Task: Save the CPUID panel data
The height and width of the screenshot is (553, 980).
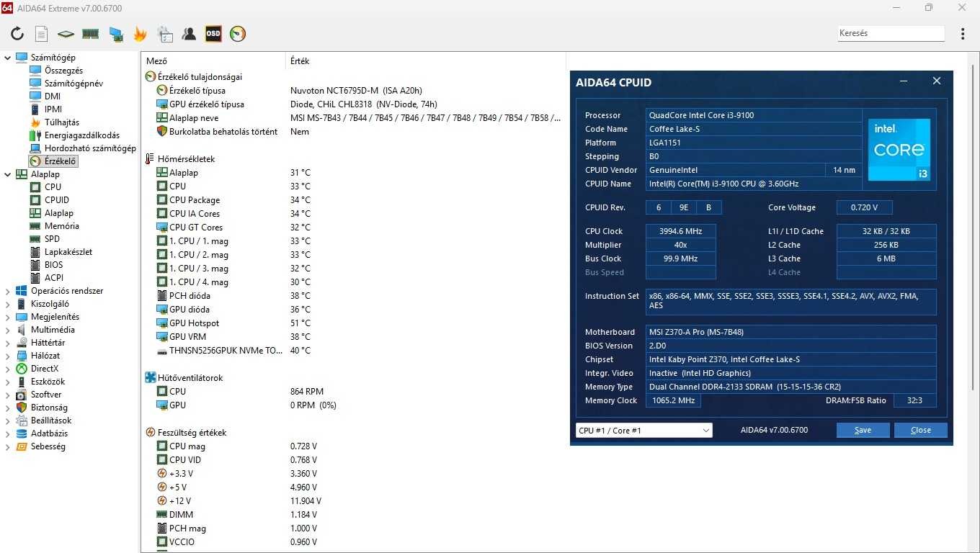Action: point(863,430)
